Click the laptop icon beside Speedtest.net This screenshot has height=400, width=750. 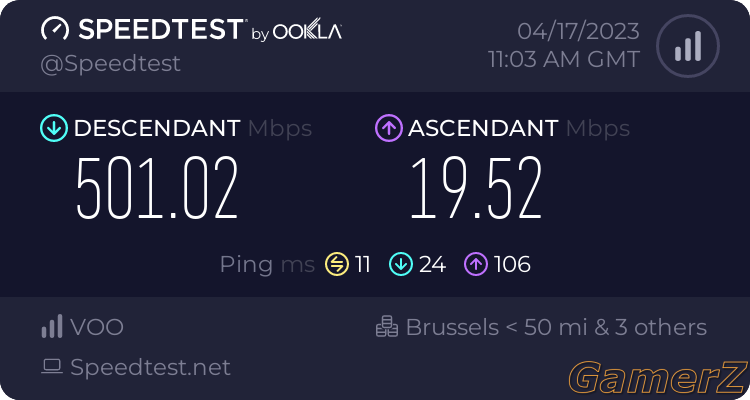pyautogui.click(x=52, y=367)
